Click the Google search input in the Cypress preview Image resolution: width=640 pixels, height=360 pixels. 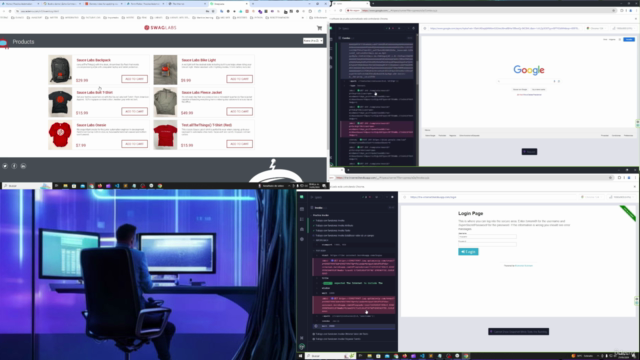pyautogui.click(x=529, y=81)
